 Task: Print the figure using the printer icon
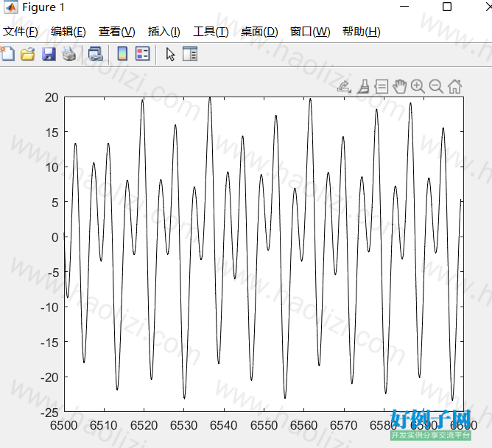(x=69, y=54)
